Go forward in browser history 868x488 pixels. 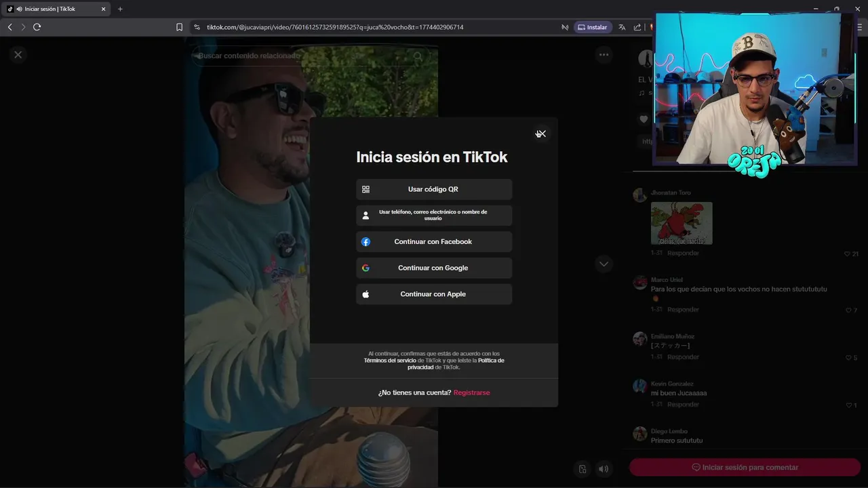point(23,27)
